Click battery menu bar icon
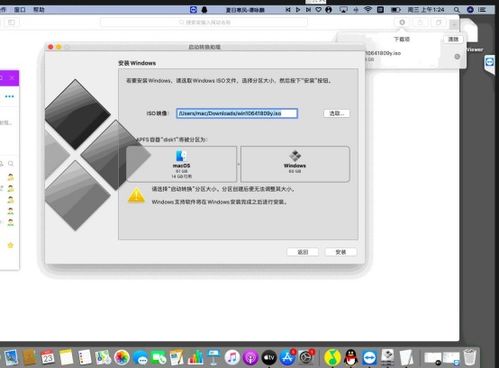 [396, 10]
